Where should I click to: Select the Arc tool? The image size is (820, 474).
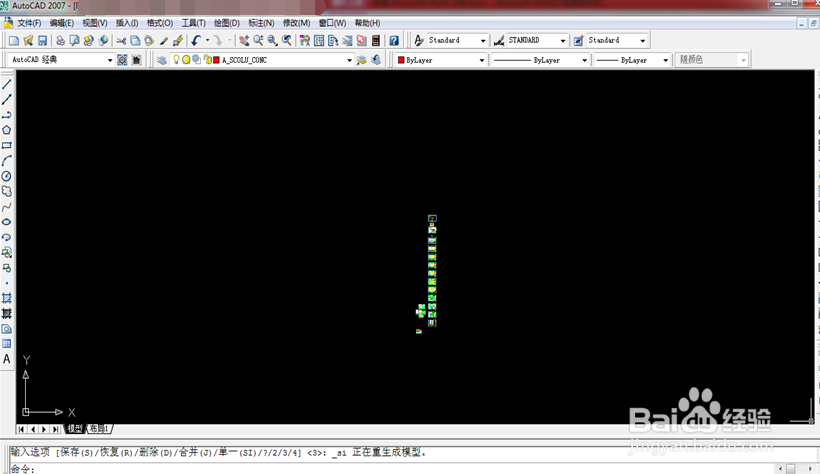coord(7,161)
